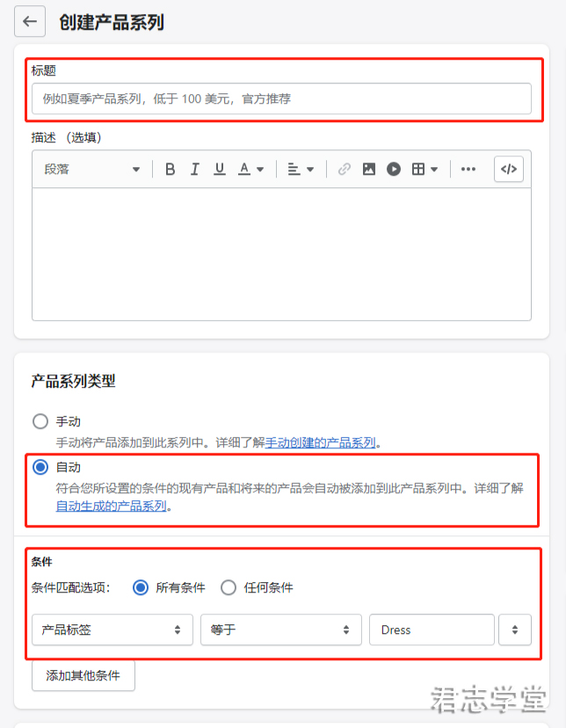Click inside the description text area

(281, 254)
